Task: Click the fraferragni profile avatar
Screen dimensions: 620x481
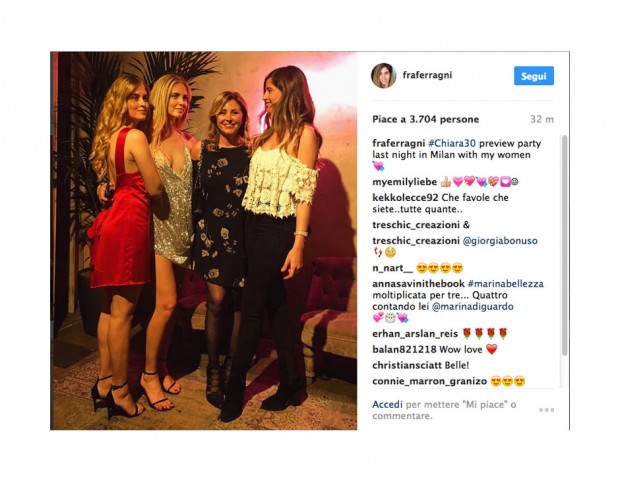Action: pos(384,76)
